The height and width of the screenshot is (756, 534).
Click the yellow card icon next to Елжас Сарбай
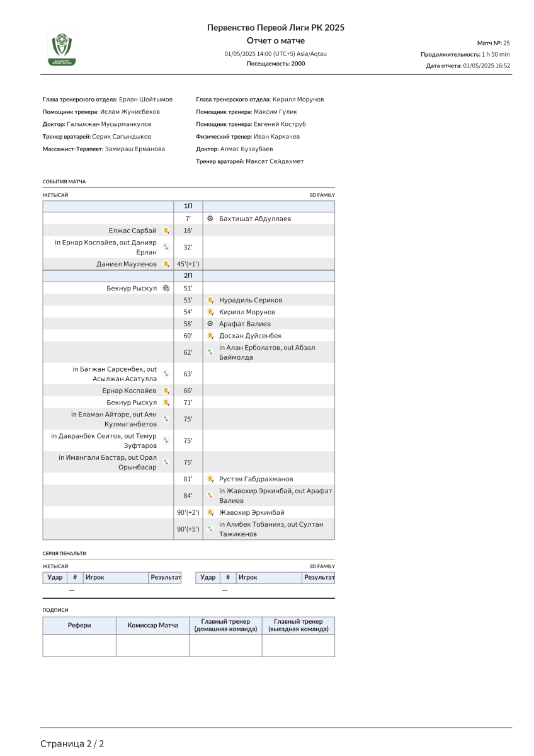(x=166, y=231)
